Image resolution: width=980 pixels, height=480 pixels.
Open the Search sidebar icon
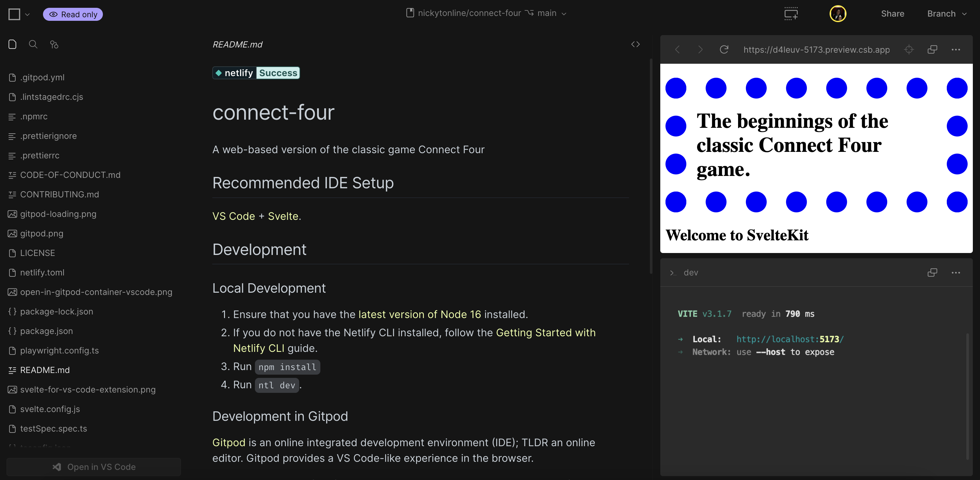(x=33, y=45)
